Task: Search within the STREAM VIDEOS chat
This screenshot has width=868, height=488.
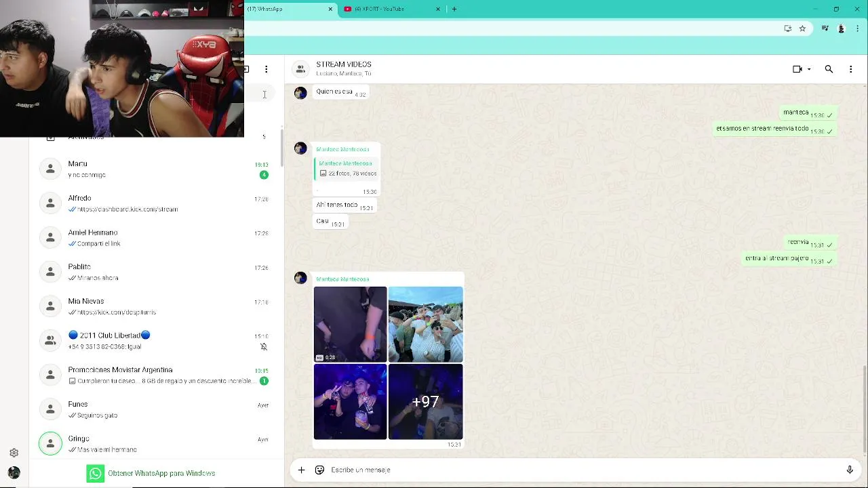Action: click(x=829, y=69)
